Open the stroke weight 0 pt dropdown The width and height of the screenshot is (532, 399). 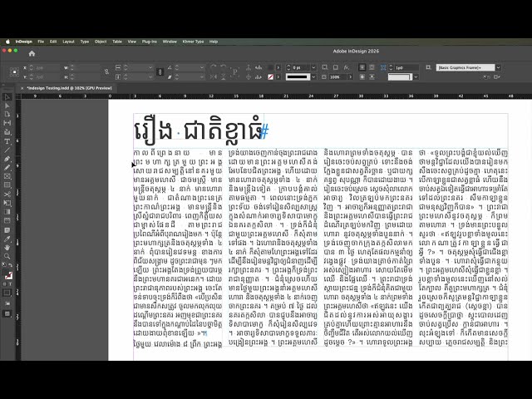(x=313, y=67)
